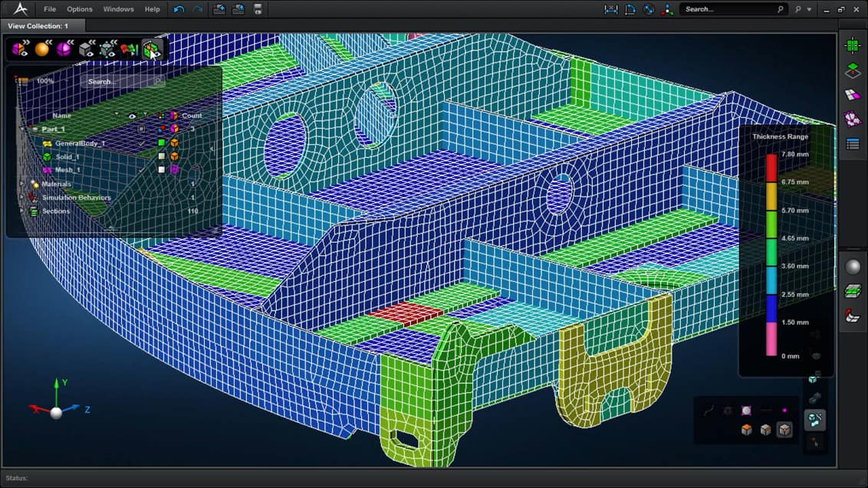This screenshot has height=488, width=868.
Task: Click the orange sphere icon in view toolbar
Action: tap(42, 50)
